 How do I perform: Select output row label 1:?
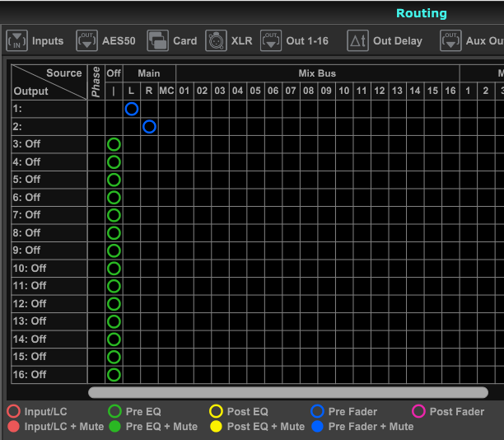click(49, 109)
